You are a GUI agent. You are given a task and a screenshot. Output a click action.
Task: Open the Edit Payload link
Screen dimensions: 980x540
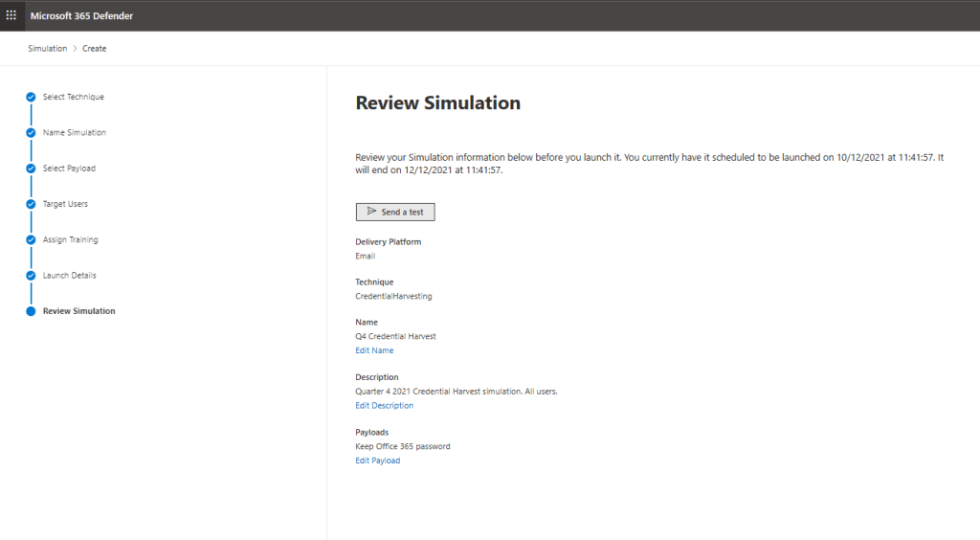pos(377,461)
